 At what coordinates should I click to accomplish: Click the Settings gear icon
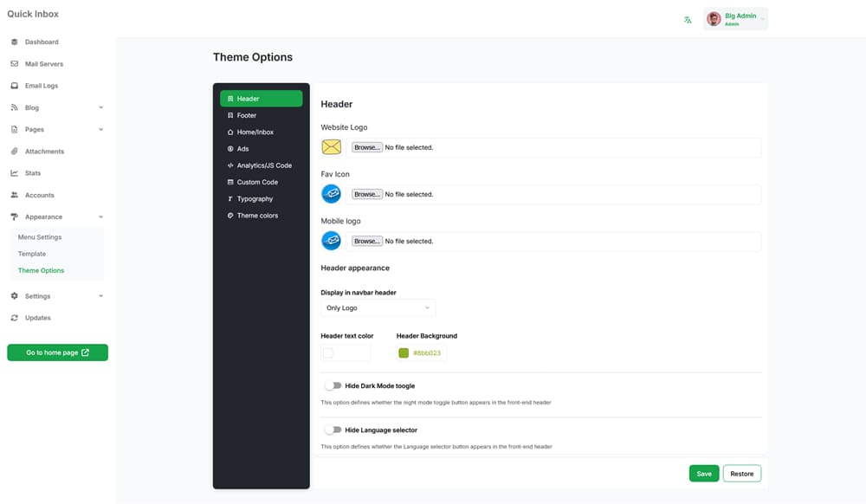click(x=15, y=296)
